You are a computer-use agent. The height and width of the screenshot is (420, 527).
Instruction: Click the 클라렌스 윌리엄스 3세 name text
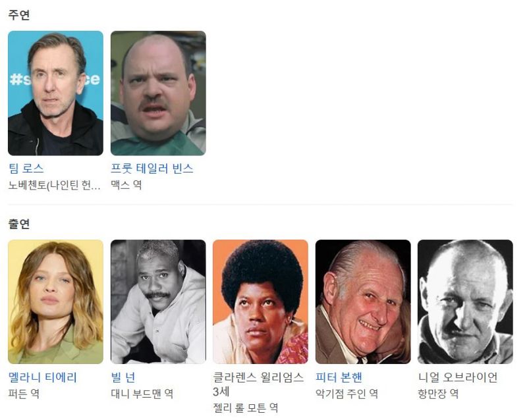[x=258, y=384]
